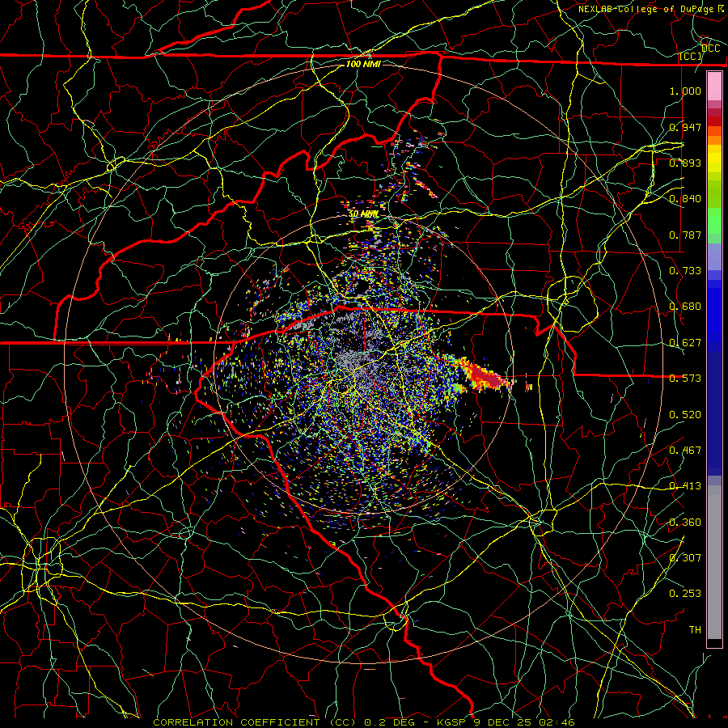Select the 0.840 legend value
This screenshot has width=728, height=728.
coord(685,199)
